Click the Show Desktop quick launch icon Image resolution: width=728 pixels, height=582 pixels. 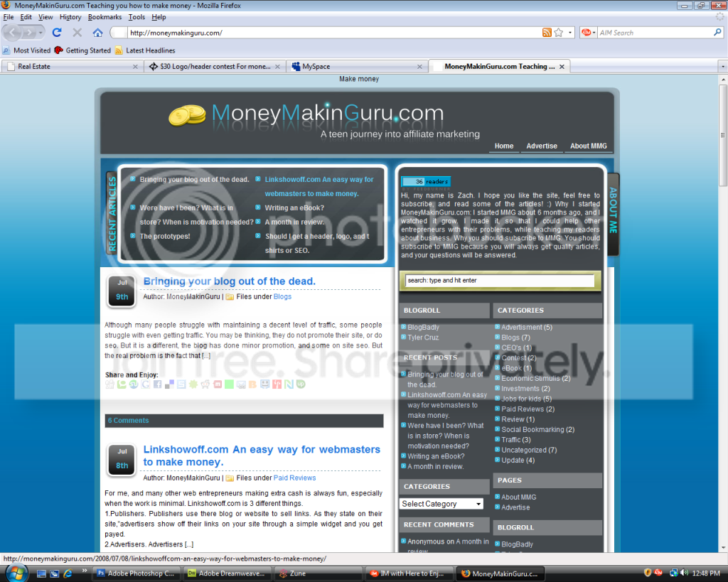click(x=41, y=573)
